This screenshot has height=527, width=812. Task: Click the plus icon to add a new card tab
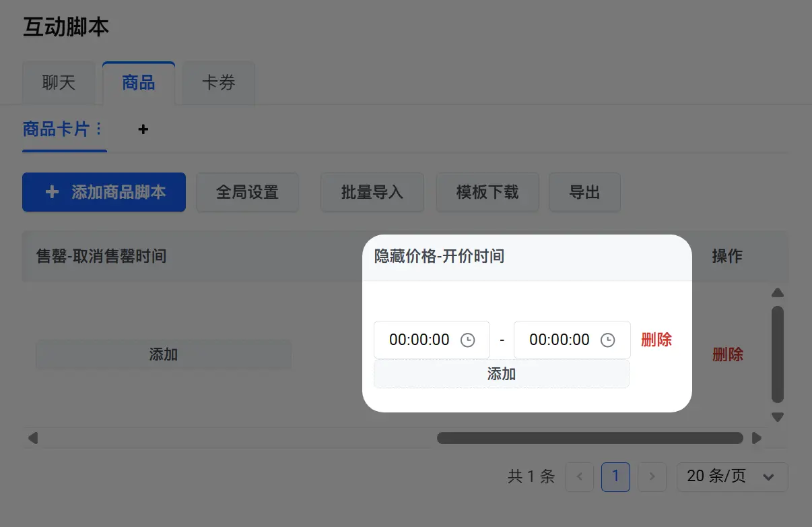[143, 129]
